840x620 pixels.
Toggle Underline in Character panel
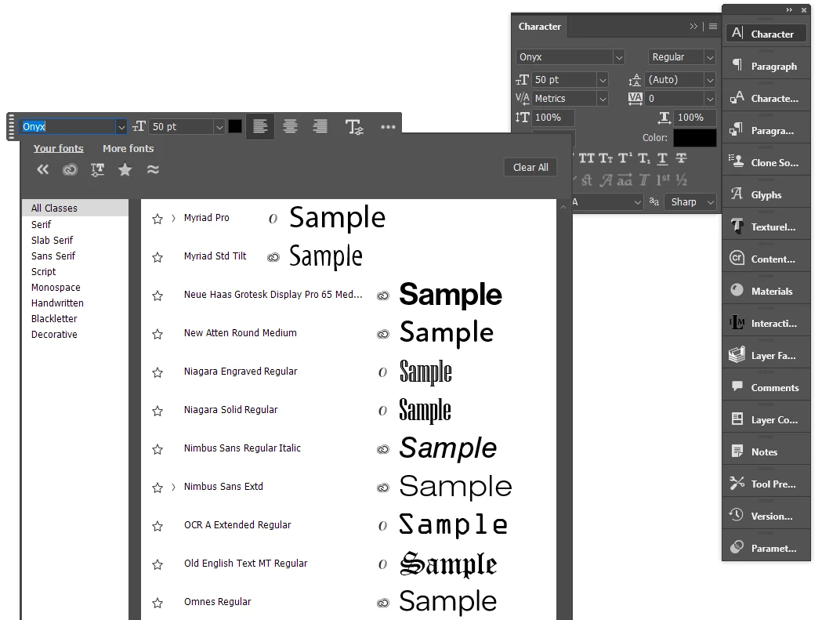coord(662,158)
